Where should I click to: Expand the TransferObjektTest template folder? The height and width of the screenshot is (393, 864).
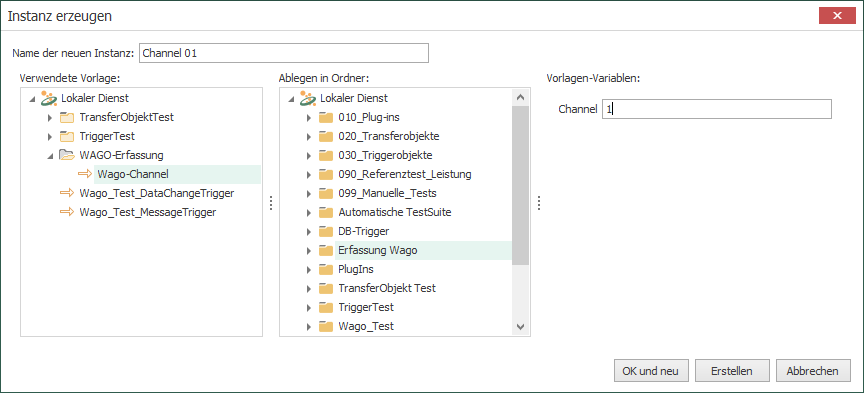tap(50, 117)
